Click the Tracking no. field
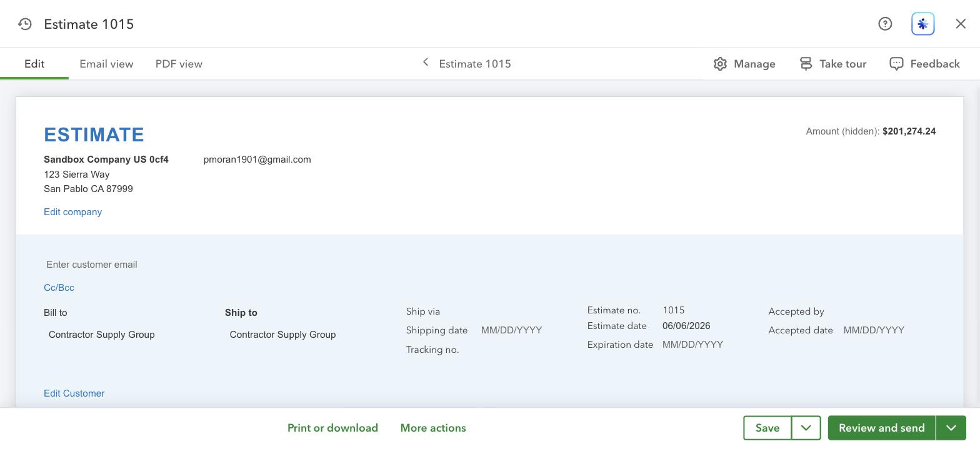 click(x=432, y=350)
